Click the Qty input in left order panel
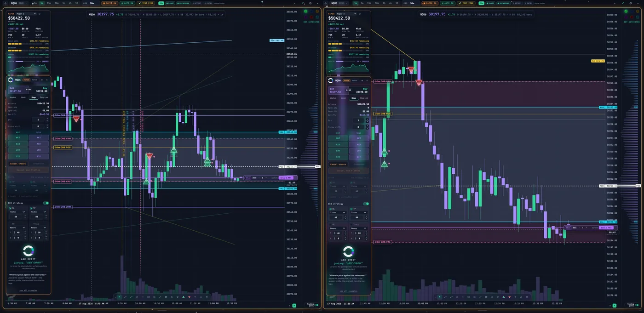This screenshot has width=644, height=313. pos(38,120)
